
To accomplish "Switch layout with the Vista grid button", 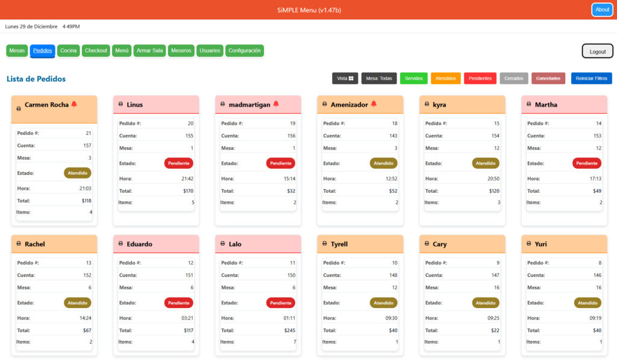I will click(345, 78).
